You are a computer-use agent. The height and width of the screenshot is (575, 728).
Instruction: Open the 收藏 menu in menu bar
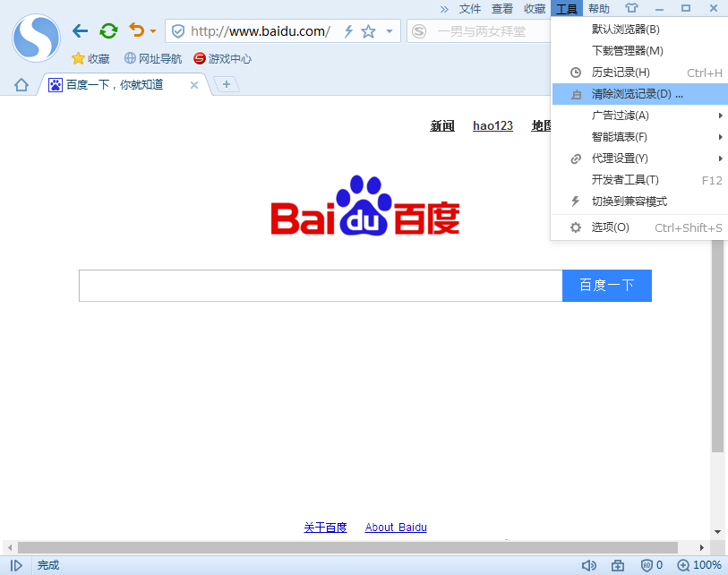tap(535, 9)
